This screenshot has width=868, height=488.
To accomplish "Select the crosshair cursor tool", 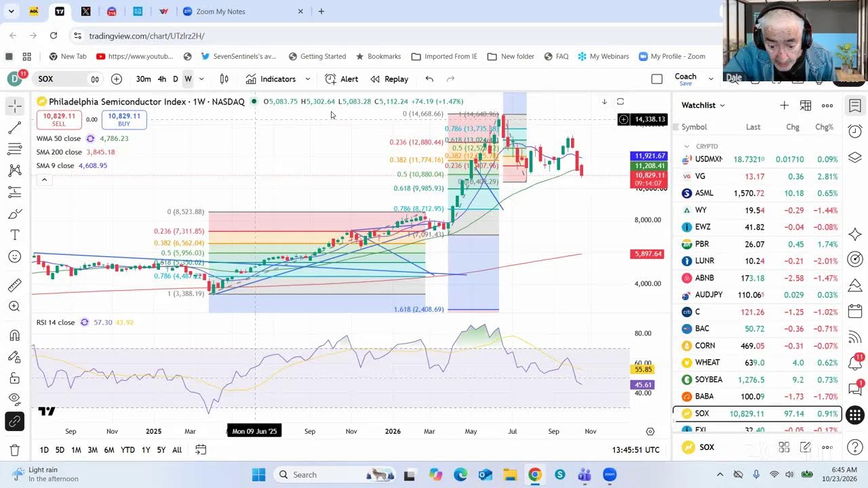I will [x=14, y=106].
